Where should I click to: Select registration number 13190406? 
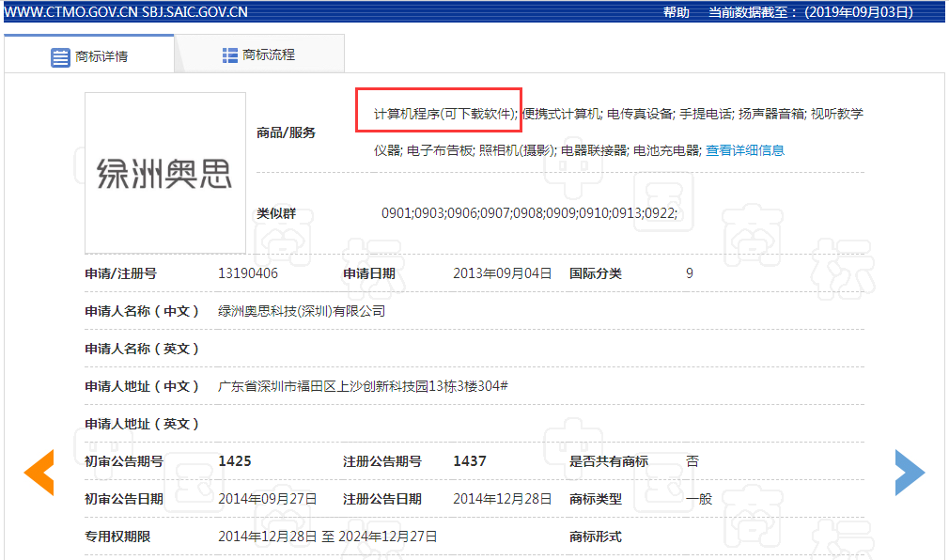(x=248, y=273)
